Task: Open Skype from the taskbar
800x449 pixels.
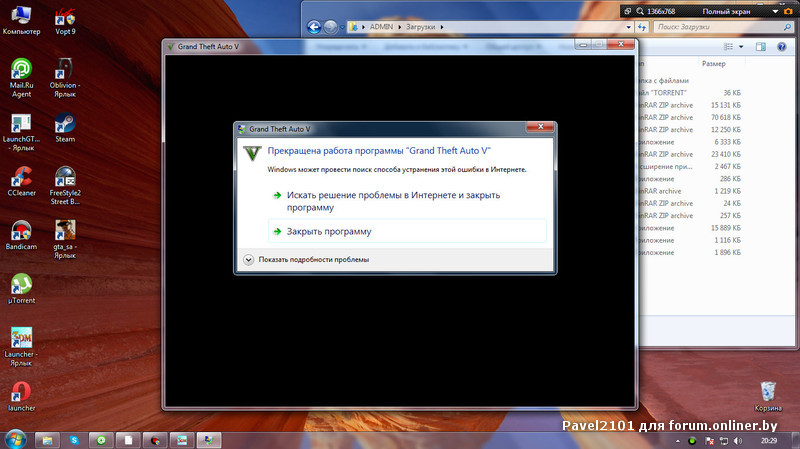Action: [74, 440]
